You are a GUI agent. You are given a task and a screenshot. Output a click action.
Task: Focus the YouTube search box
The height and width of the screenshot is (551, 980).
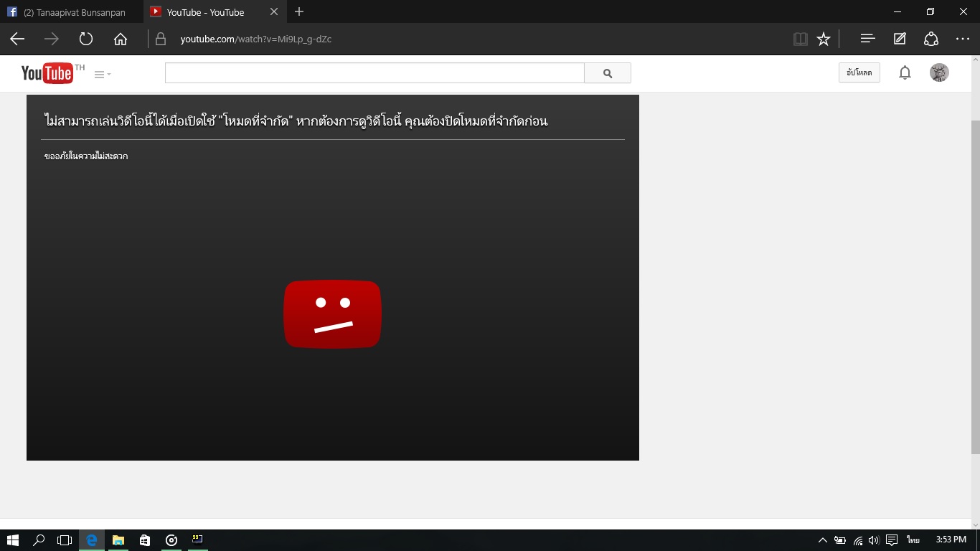pyautogui.click(x=374, y=73)
